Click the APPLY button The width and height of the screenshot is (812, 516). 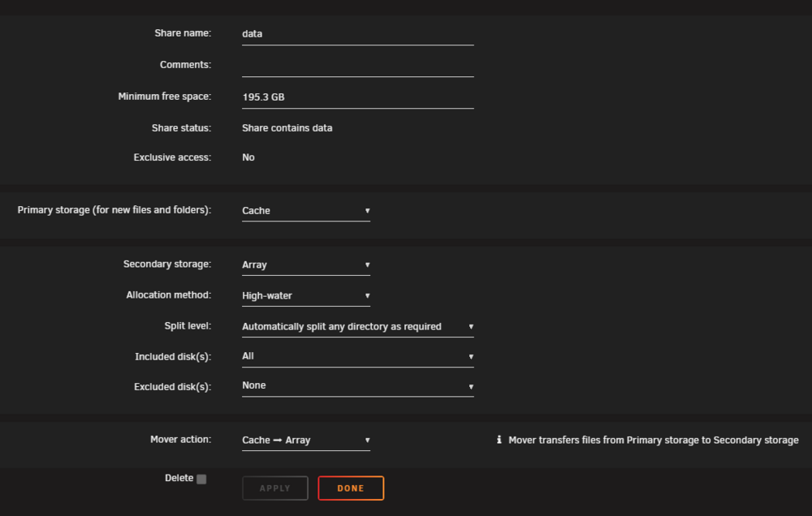275,488
